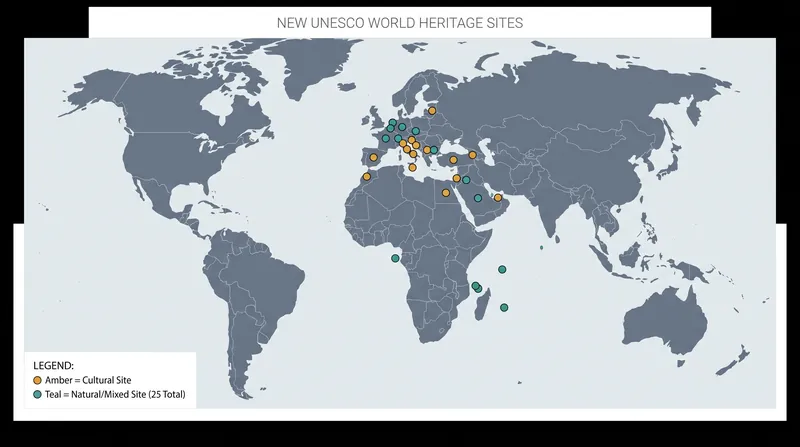Select the amber marker in the Balkans
The image size is (800, 447).
(x=427, y=150)
